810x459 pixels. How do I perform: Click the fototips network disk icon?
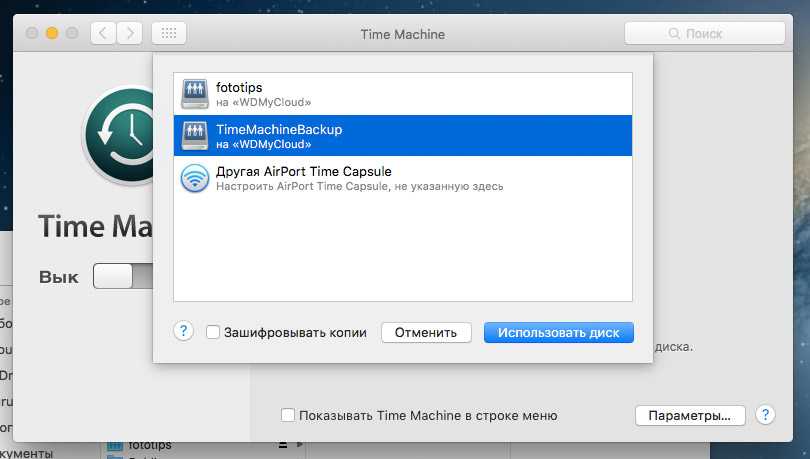(x=195, y=93)
